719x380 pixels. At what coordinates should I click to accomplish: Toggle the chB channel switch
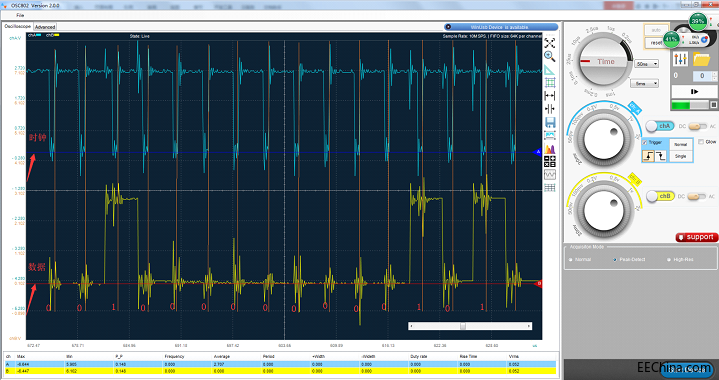659,196
